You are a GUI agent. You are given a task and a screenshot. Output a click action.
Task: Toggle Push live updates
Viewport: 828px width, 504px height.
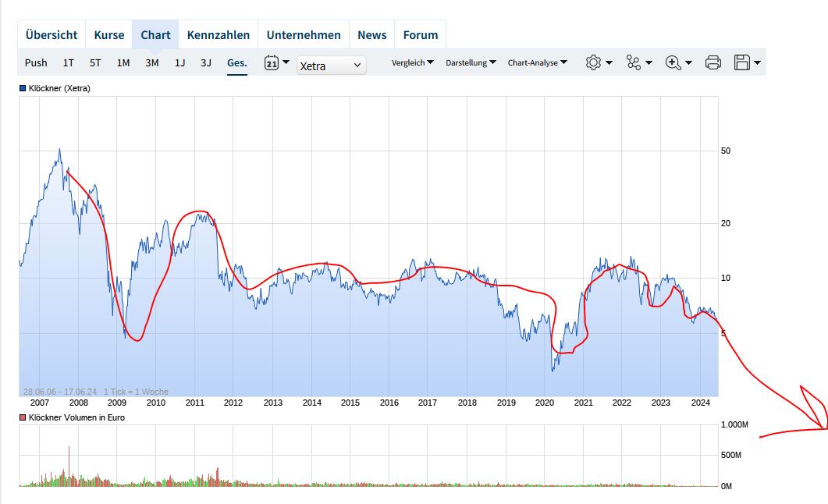(36, 63)
